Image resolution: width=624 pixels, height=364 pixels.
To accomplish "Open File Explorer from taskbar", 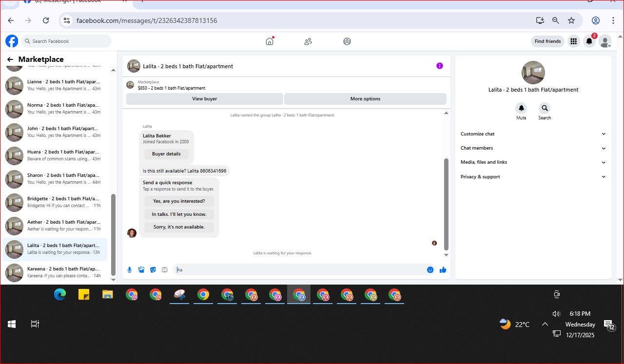I will click(x=108, y=294).
